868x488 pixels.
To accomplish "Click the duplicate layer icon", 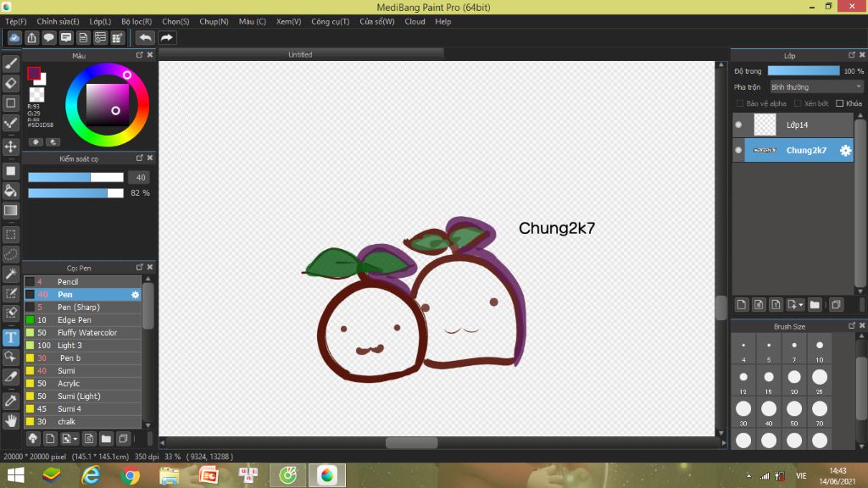I will point(837,304).
